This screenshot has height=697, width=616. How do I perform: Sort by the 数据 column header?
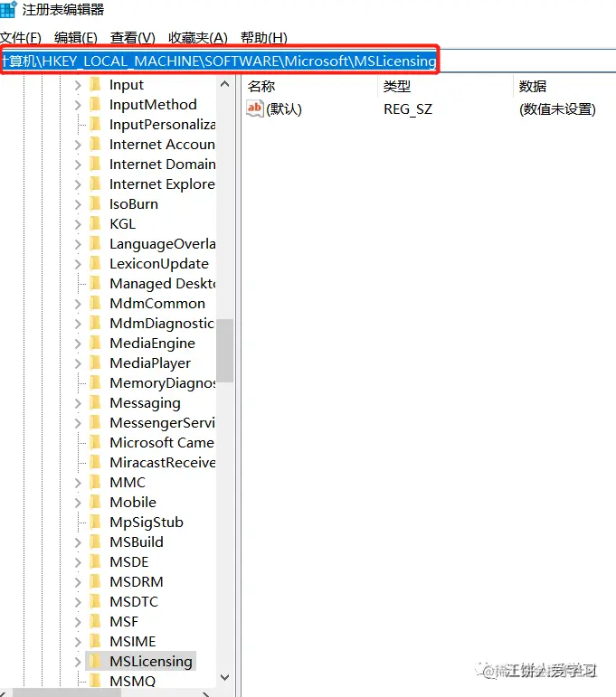tap(533, 86)
